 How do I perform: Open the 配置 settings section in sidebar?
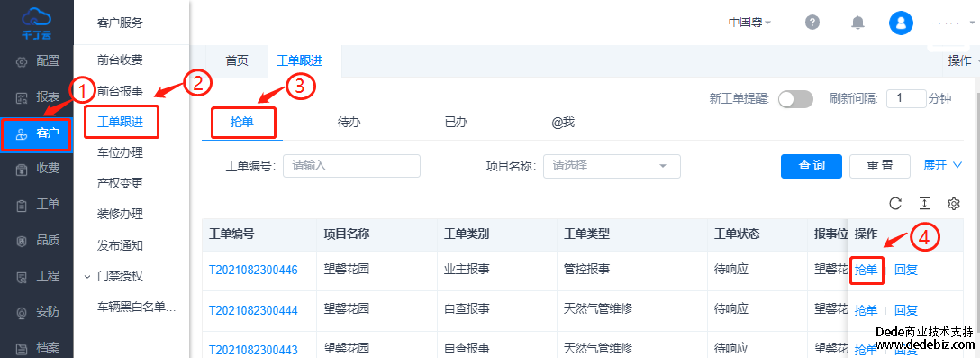pyautogui.click(x=37, y=61)
